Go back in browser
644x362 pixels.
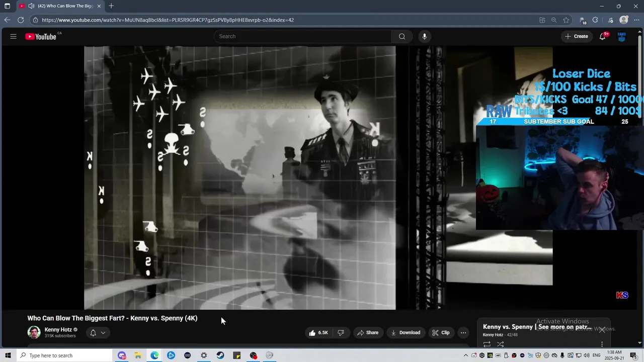(x=7, y=20)
